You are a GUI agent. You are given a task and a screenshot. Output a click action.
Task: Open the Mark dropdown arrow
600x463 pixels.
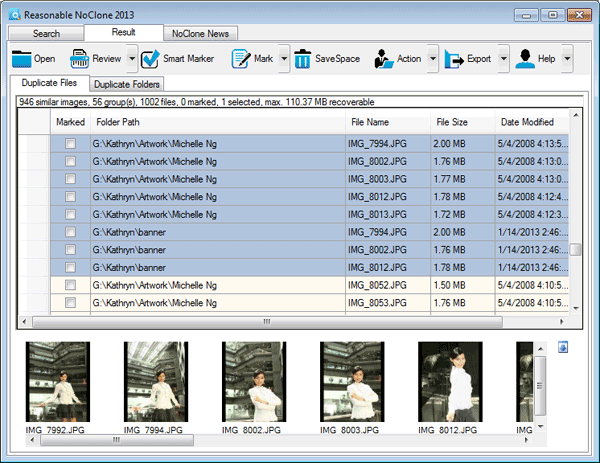(284, 59)
